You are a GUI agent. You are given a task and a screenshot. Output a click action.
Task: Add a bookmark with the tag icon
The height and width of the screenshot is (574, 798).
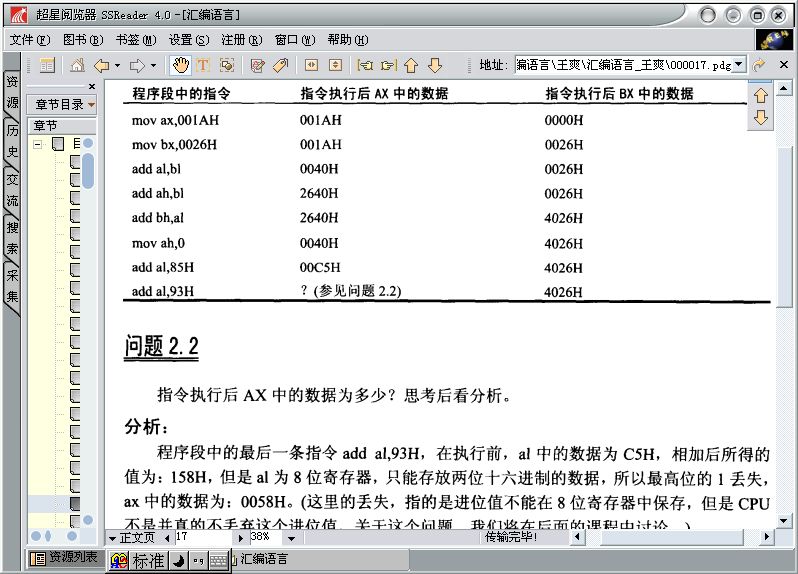(x=280, y=65)
